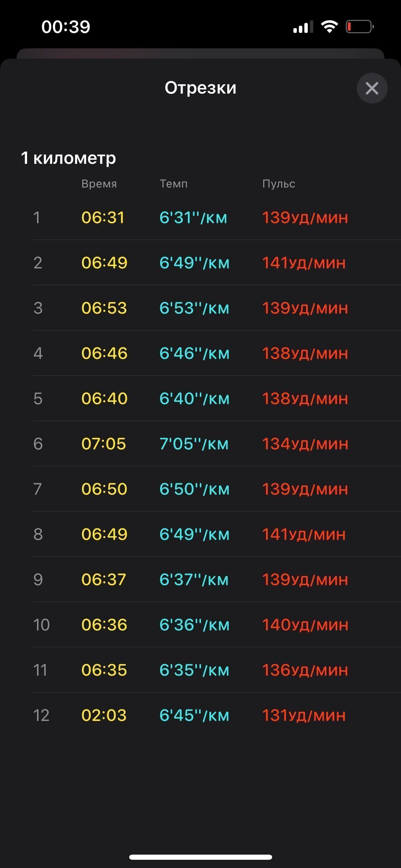Tap the 1 километр section header

tap(68, 158)
